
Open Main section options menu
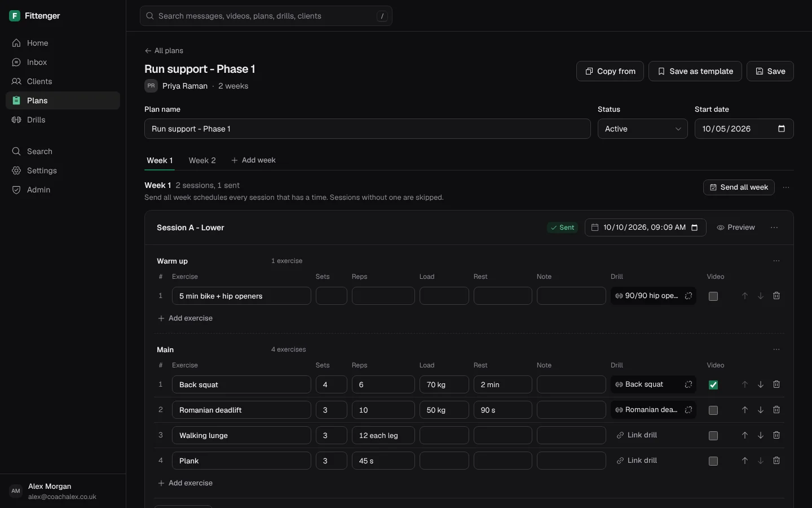[776, 349]
